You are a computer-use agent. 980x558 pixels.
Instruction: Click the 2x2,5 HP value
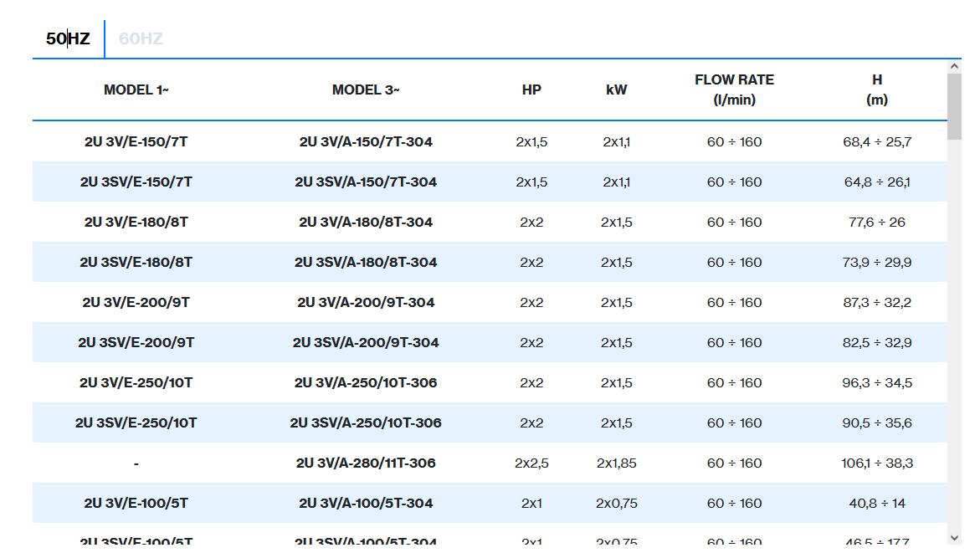(531, 463)
